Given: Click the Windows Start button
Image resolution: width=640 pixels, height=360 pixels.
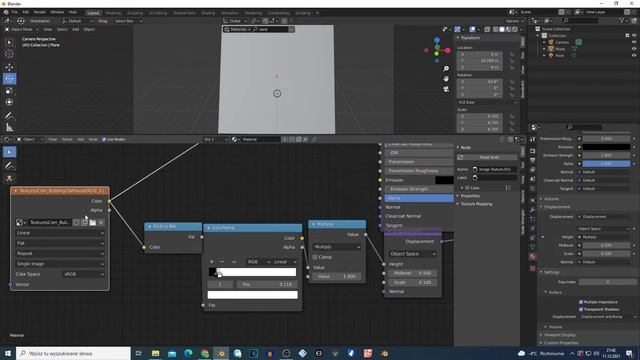Looking at the screenshot, I should pos(8,353).
